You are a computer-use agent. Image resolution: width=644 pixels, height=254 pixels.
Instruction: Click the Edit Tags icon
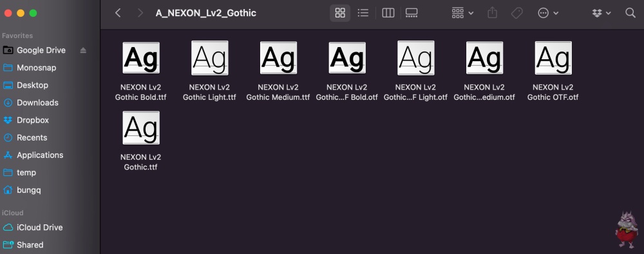[x=516, y=13]
